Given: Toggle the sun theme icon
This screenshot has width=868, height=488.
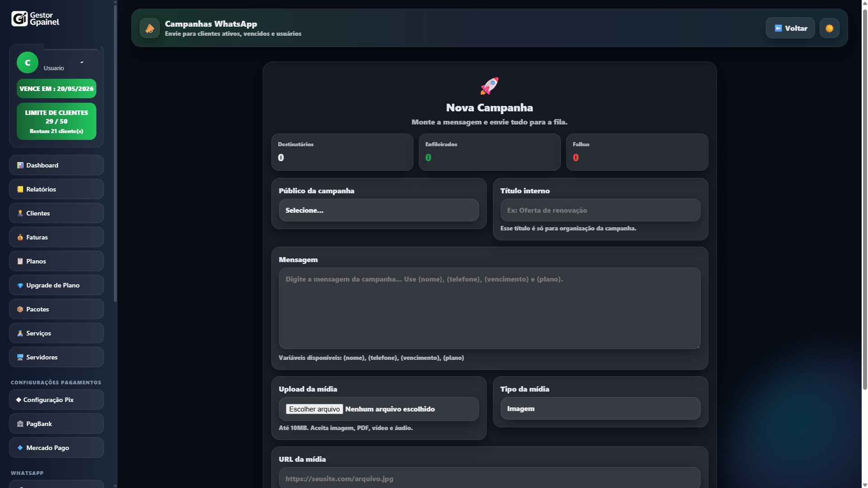Looking at the screenshot, I should (829, 28).
